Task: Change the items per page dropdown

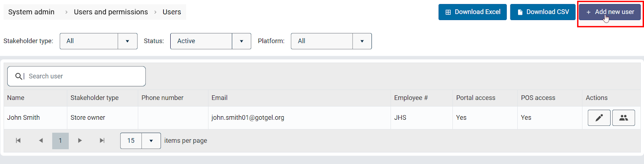Action: tap(151, 141)
